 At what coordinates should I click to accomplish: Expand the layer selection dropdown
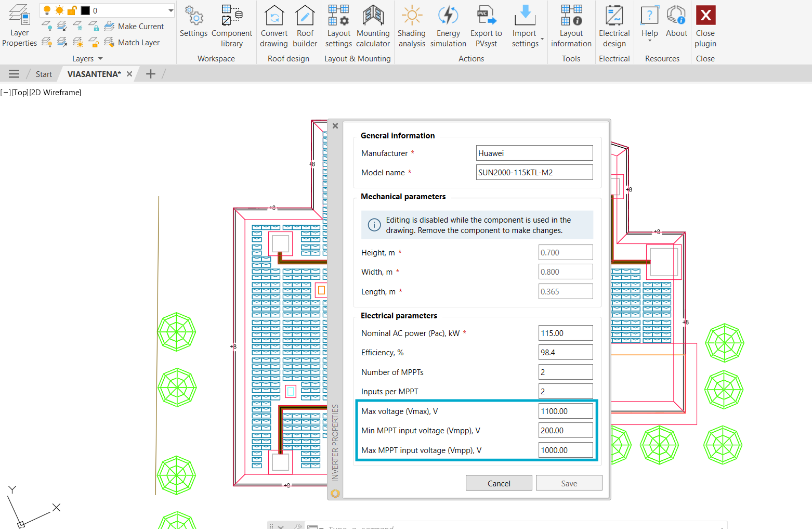click(171, 10)
